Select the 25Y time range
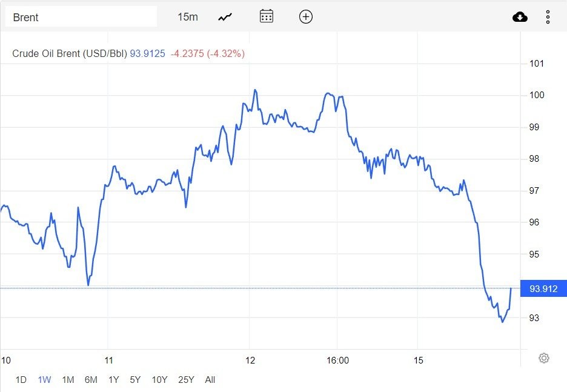This screenshot has height=392, width=567. tap(186, 380)
